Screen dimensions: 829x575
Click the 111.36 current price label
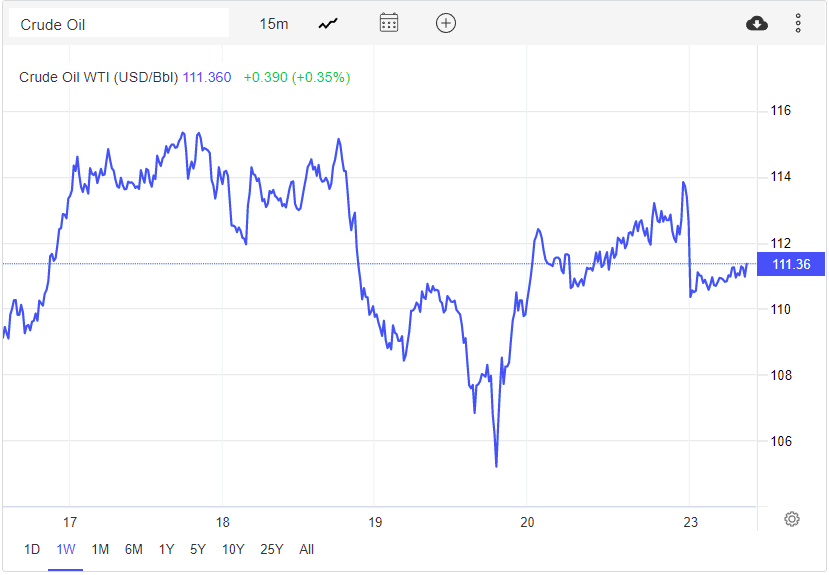click(789, 264)
